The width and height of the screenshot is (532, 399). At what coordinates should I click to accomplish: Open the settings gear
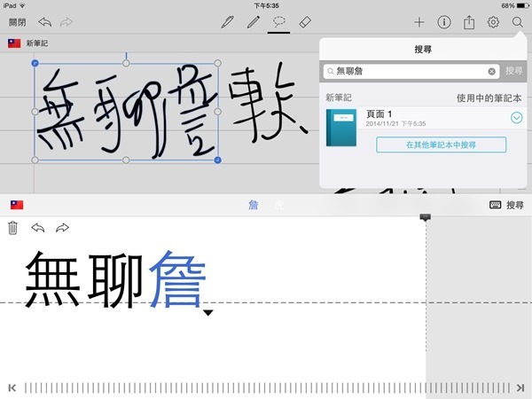[493, 22]
